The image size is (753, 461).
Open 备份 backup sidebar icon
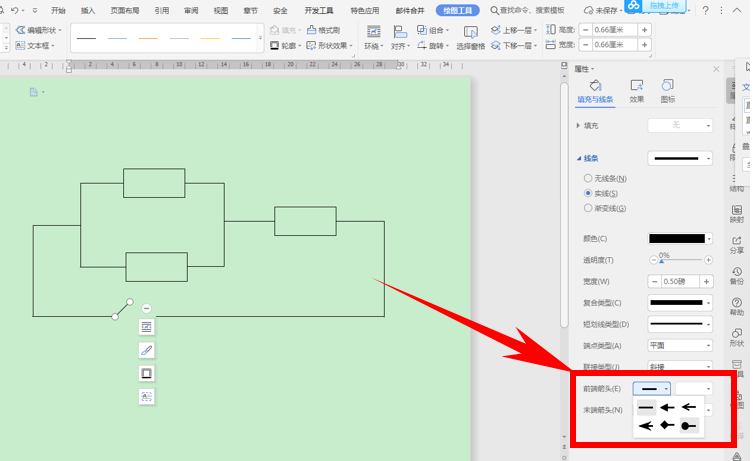[737, 276]
